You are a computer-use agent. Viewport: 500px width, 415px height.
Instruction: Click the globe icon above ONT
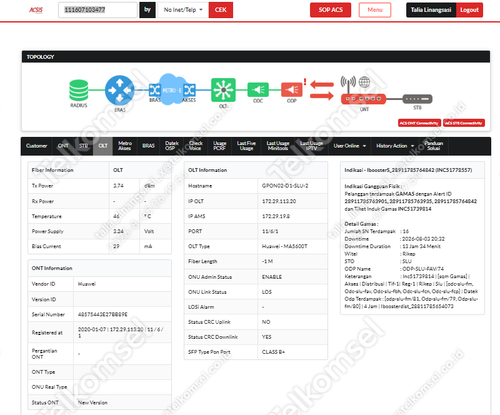[364, 82]
